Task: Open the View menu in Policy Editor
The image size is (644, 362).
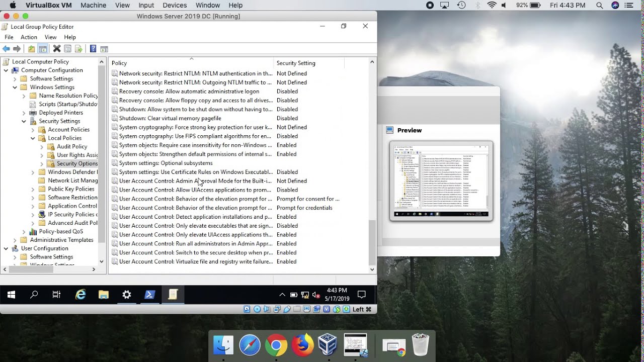Action: pyautogui.click(x=51, y=37)
